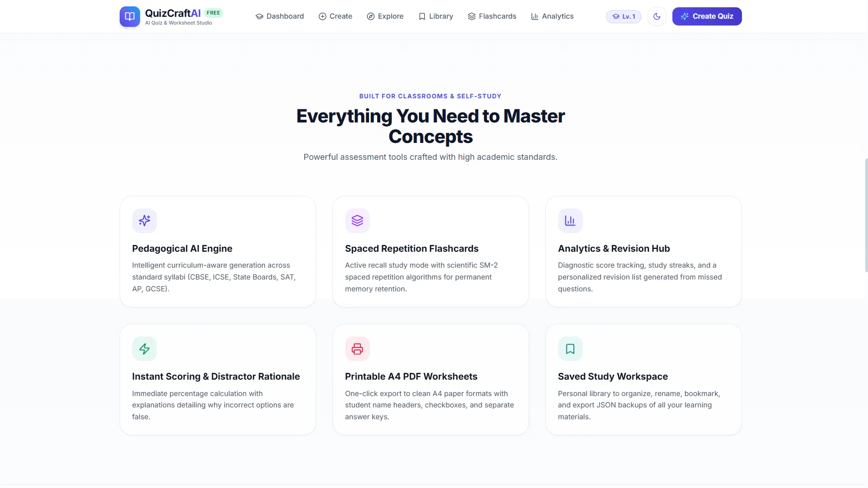Switch to Analytics in the navbar
Image resolution: width=868 pixels, height=488 pixels.
(x=552, y=16)
